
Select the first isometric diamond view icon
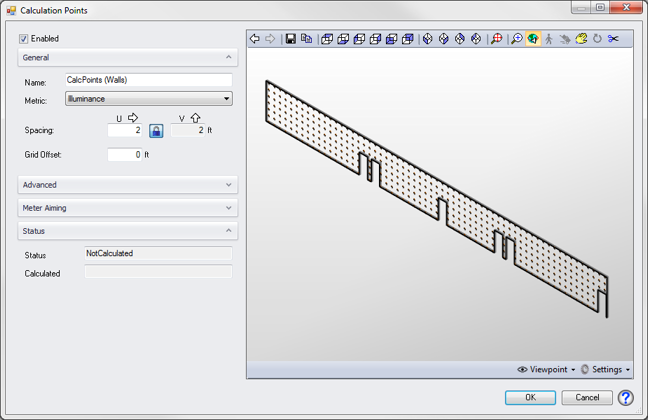point(427,39)
